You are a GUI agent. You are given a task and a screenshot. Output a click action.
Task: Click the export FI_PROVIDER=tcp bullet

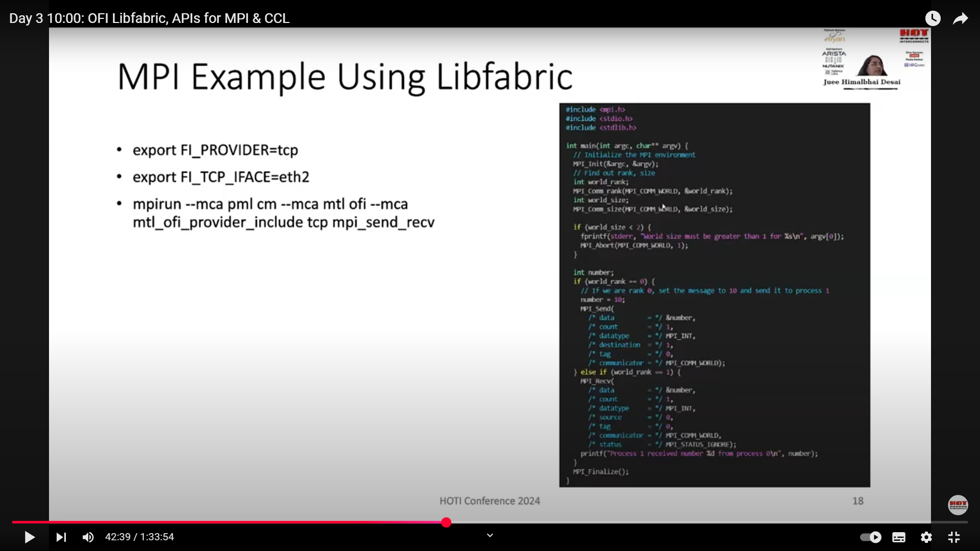[215, 150]
